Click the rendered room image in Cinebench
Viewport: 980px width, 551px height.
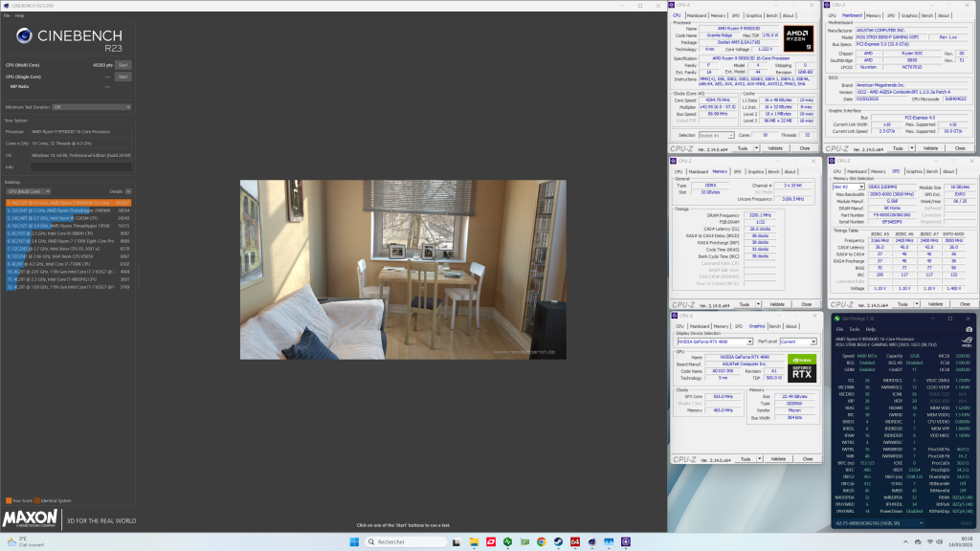coord(403,270)
